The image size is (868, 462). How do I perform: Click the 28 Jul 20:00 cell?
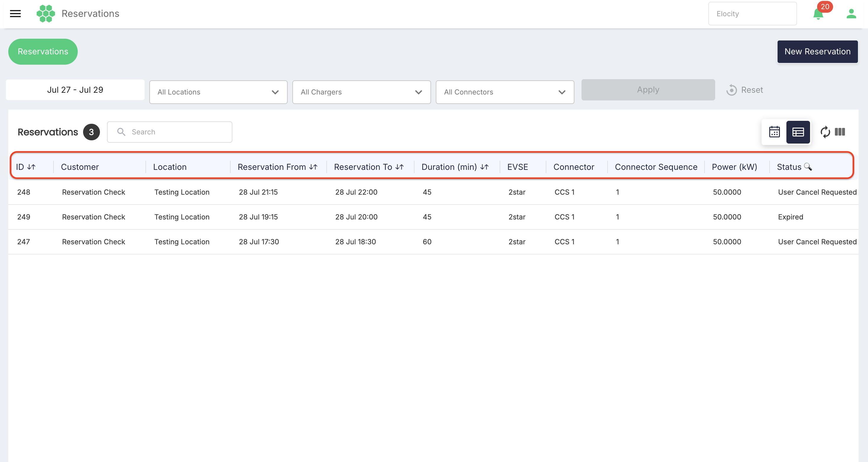coord(356,217)
